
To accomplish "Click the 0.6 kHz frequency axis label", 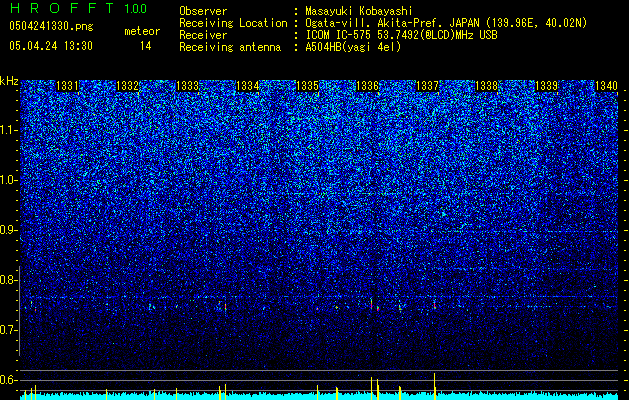I will [x=9, y=380].
